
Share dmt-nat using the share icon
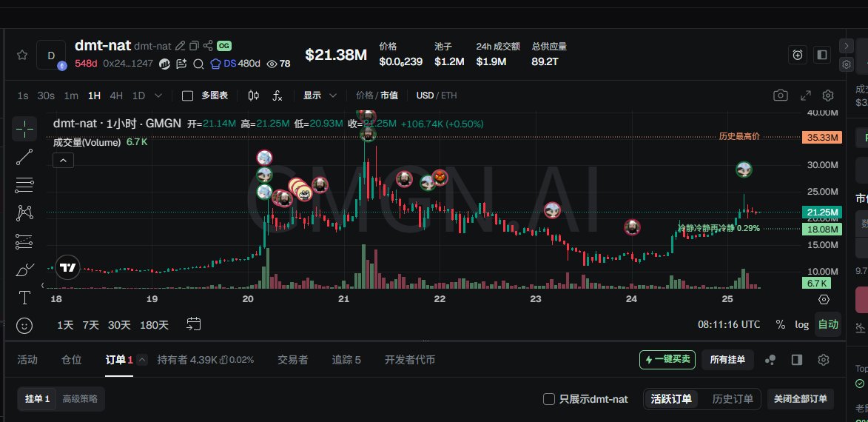click(208, 46)
